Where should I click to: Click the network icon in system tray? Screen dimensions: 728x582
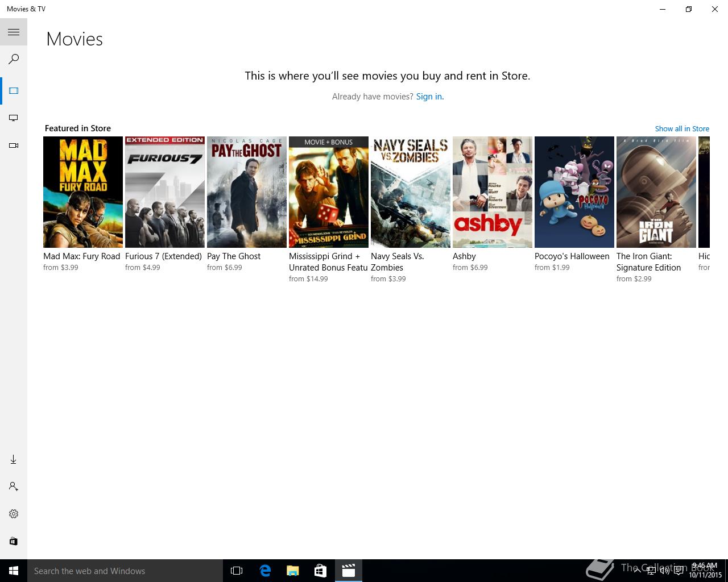point(651,571)
